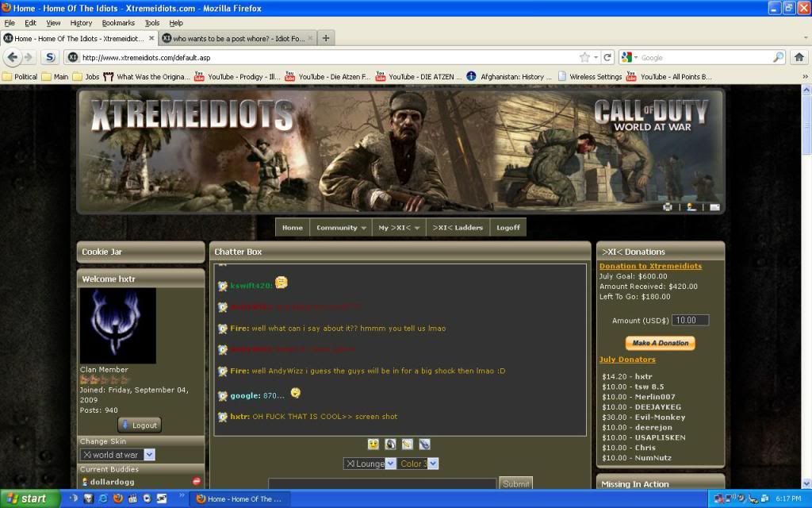Click the Windows Start button
The image size is (812, 508).
point(29,498)
